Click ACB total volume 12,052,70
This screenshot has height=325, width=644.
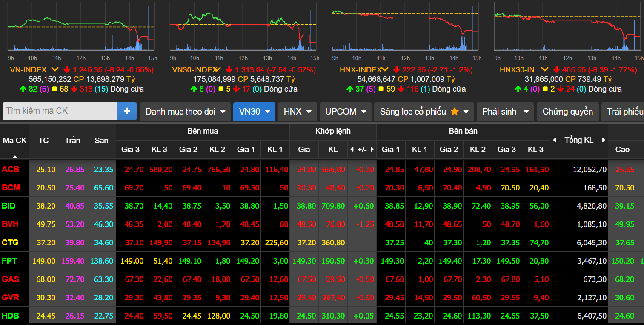pos(590,170)
